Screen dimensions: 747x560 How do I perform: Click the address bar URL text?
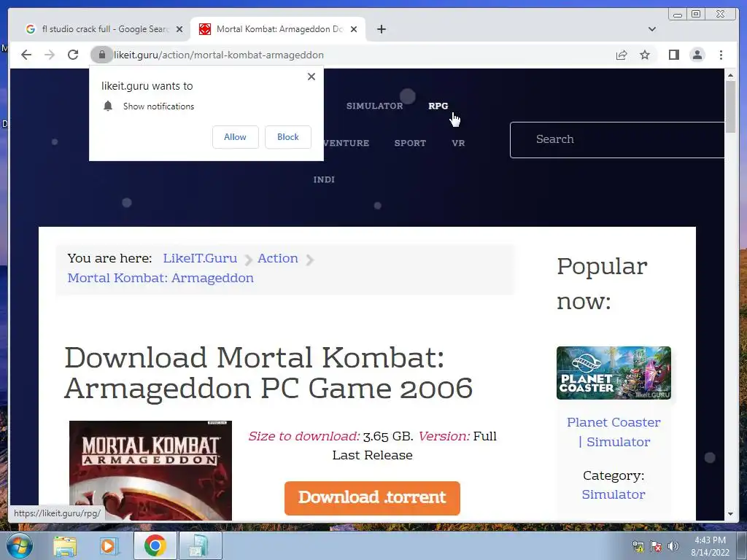click(x=219, y=55)
